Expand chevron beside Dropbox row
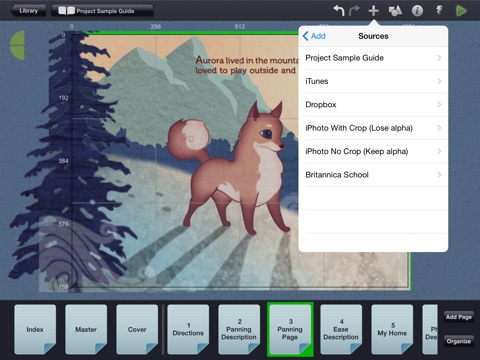Viewport: 480px width, 360px height. (x=439, y=105)
